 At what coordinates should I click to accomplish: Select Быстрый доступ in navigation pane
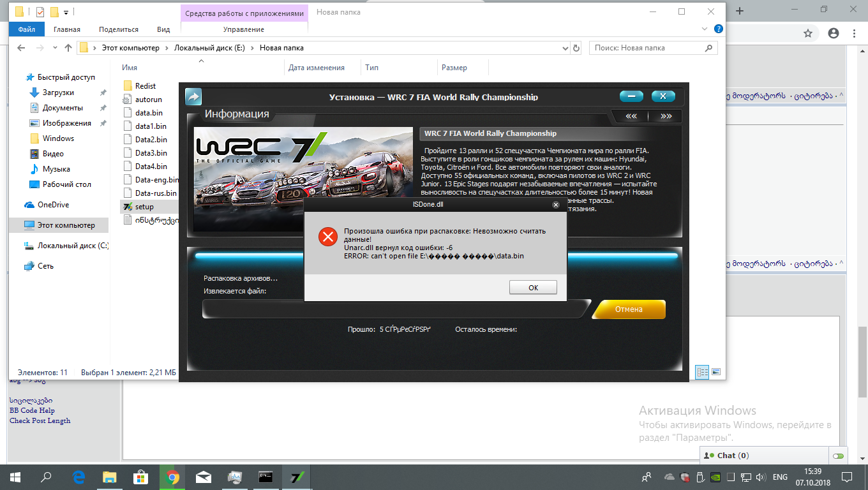pyautogui.click(x=60, y=77)
